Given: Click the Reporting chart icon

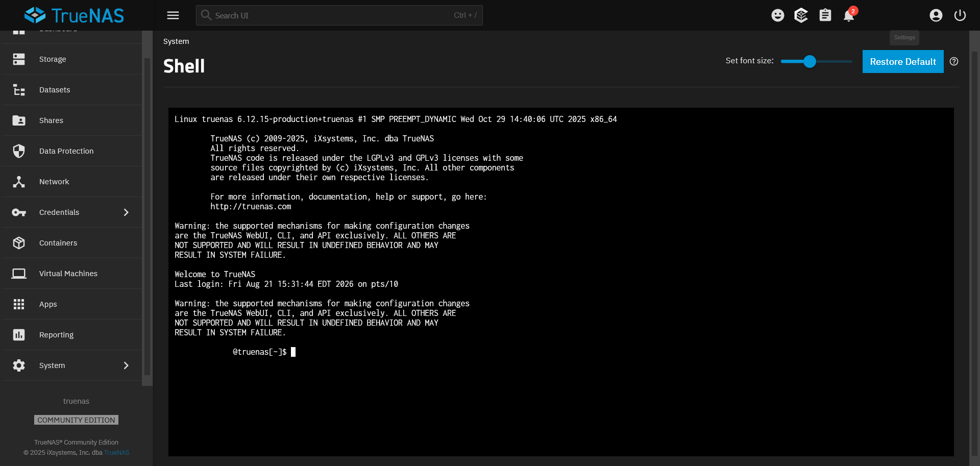Looking at the screenshot, I should tap(19, 335).
